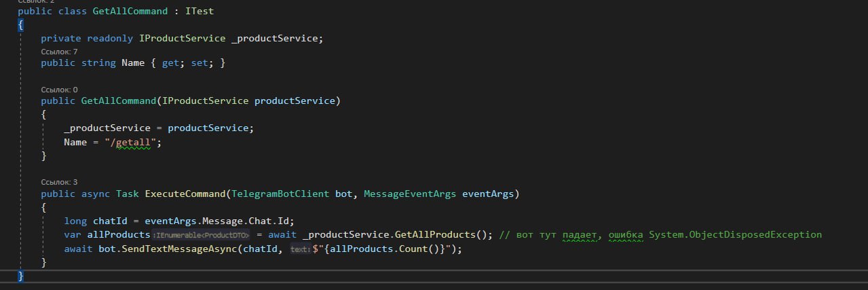This screenshot has width=868, height=290.
Task: Click the SendTextMessageAsync method call
Action: 178,249
